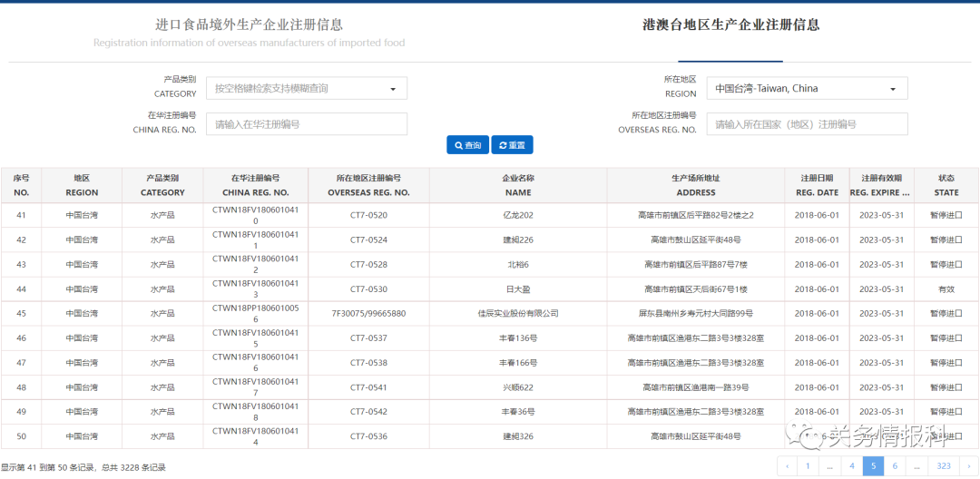980x479 pixels.
Task: Click the CHINA REG. NO. input field
Action: pyautogui.click(x=306, y=124)
